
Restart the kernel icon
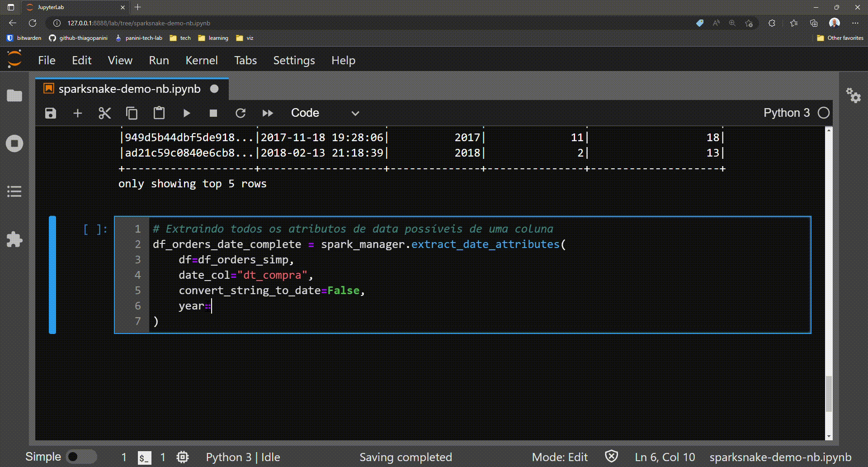[x=241, y=113]
